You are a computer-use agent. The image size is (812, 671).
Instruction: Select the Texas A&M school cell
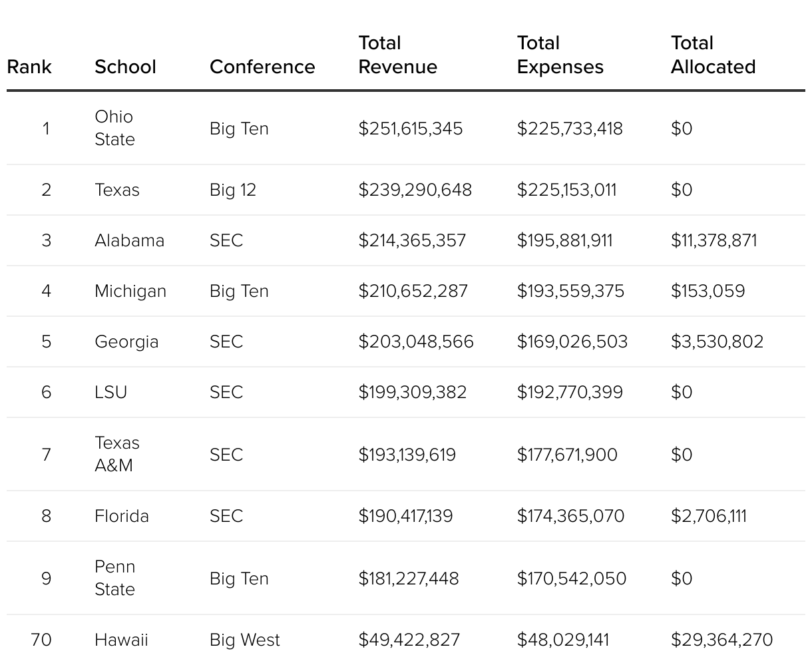click(x=117, y=454)
